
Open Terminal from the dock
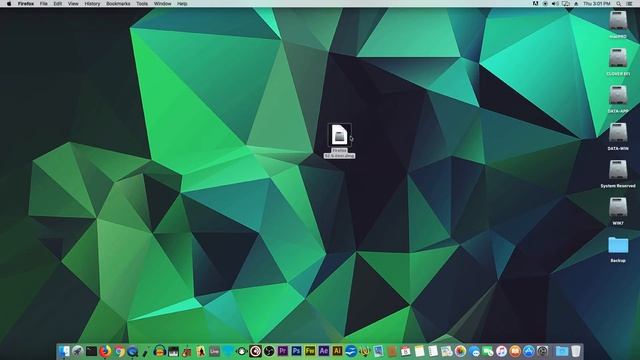91,351
